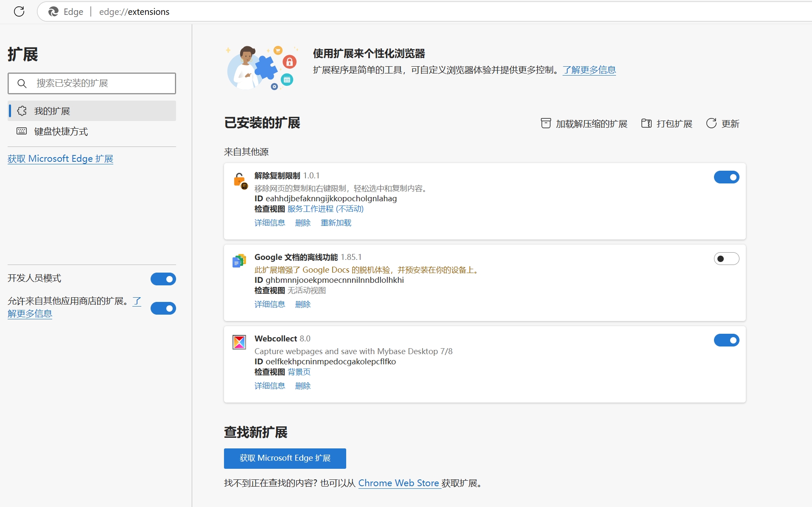Click the browser refresh icon

(x=19, y=11)
